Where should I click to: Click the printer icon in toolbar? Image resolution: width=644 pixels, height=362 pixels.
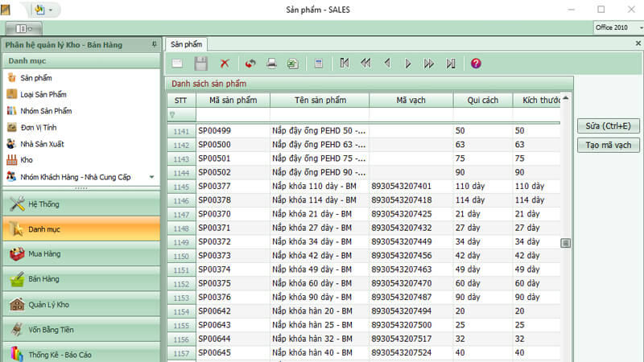click(x=271, y=64)
